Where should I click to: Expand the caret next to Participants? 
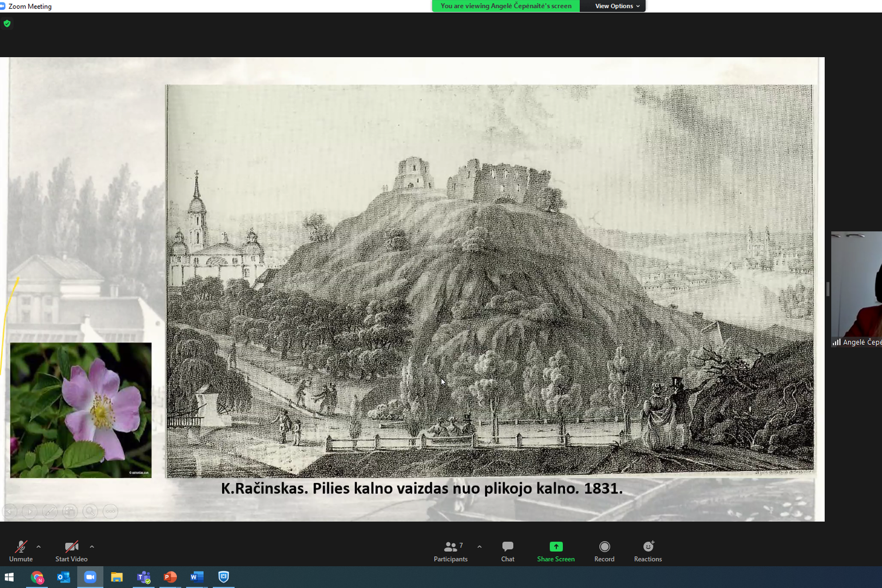479,547
